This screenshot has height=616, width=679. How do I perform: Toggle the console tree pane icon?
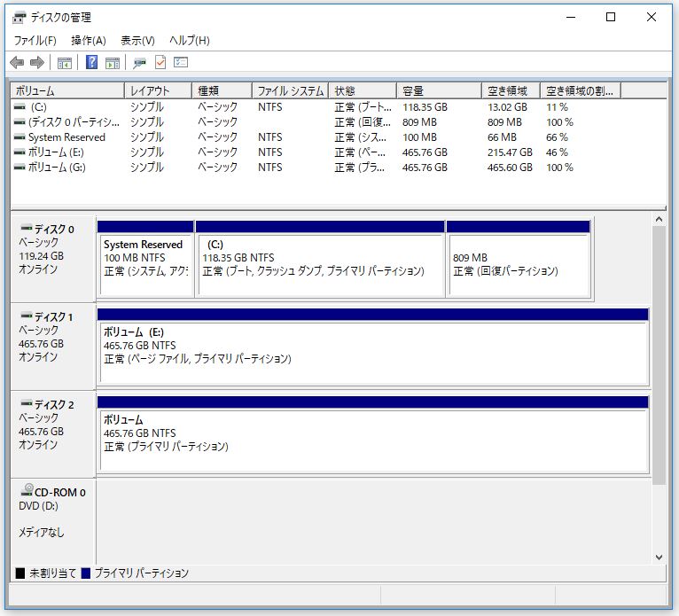pyautogui.click(x=65, y=63)
